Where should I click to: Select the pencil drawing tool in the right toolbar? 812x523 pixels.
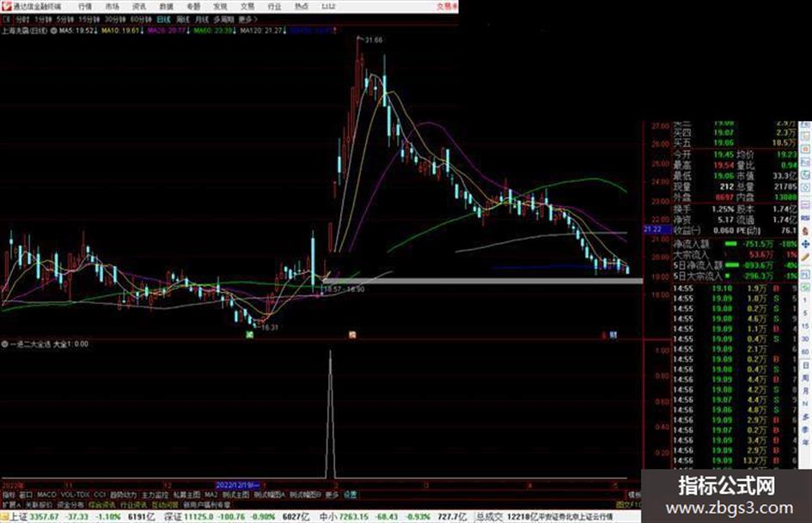coord(805,257)
